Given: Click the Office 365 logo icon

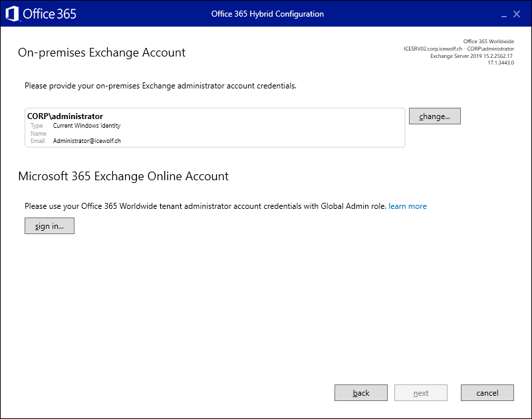Looking at the screenshot, I should (x=12, y=14).
